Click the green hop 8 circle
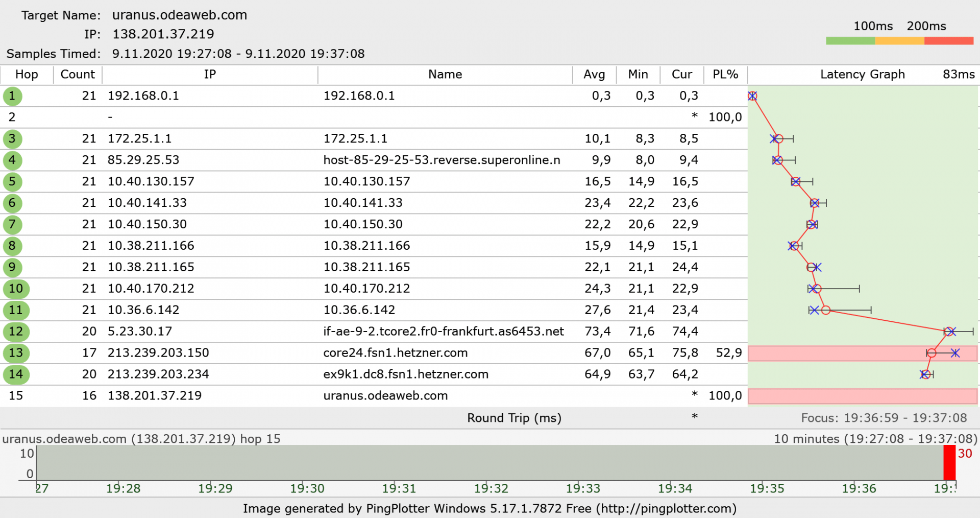 click(12, 246)
